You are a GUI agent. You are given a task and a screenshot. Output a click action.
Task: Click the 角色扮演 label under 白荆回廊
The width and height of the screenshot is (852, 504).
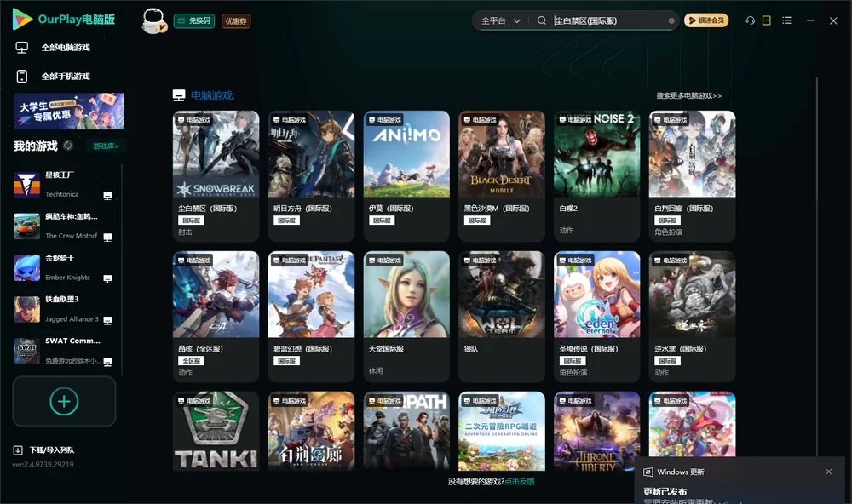pos(668,232)
